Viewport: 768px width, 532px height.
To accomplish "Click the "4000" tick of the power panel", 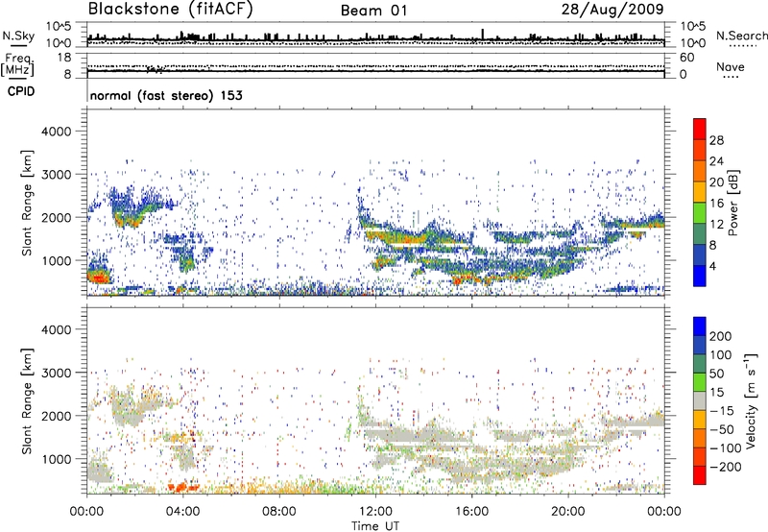I will [57, 132].
